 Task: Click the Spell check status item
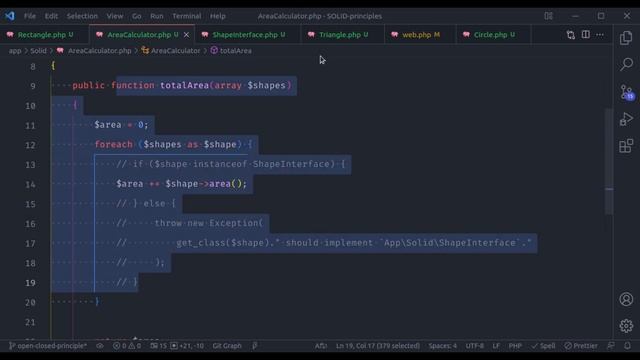point(543,346)
